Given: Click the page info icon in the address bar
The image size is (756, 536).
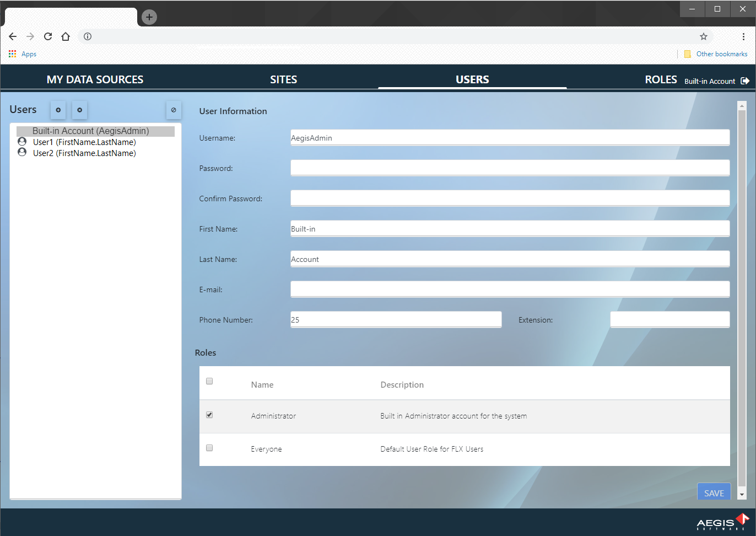Looking at the screenshot, I should click(87, 36).
